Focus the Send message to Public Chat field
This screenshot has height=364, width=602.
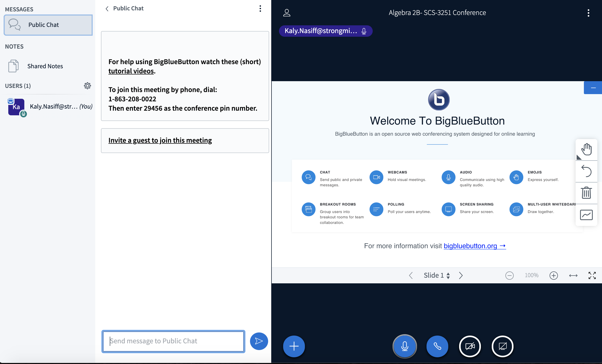(173, 341)
